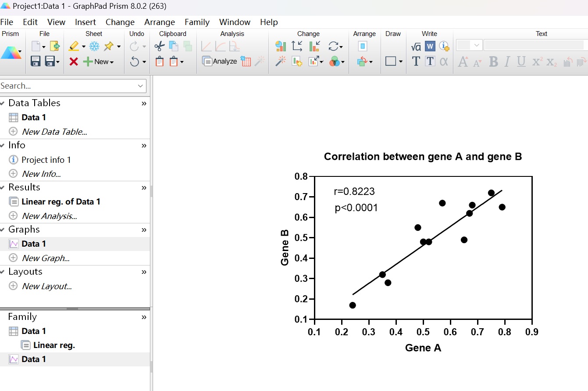Open the New sheet dropdown

click(x=103, y=62)
